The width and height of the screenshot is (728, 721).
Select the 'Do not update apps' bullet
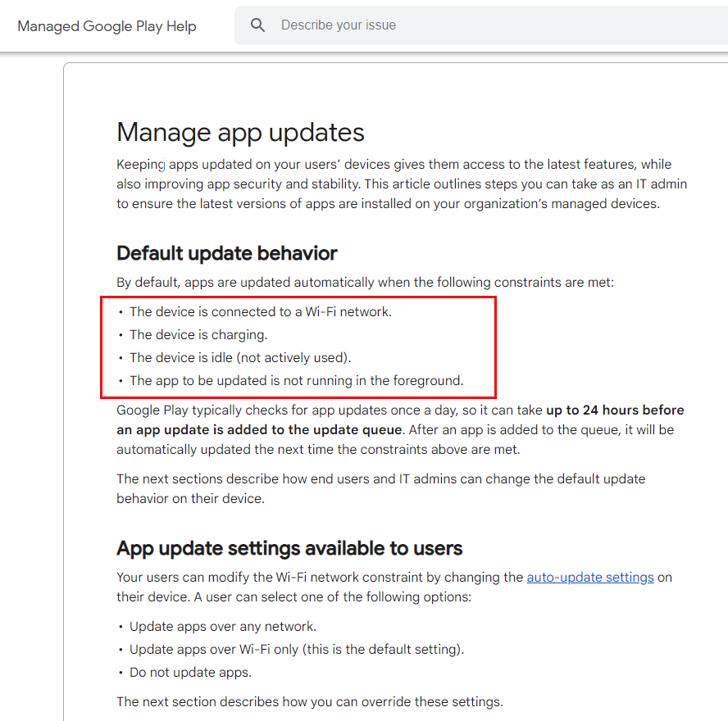pyautogui.click(x=190, y=672)
